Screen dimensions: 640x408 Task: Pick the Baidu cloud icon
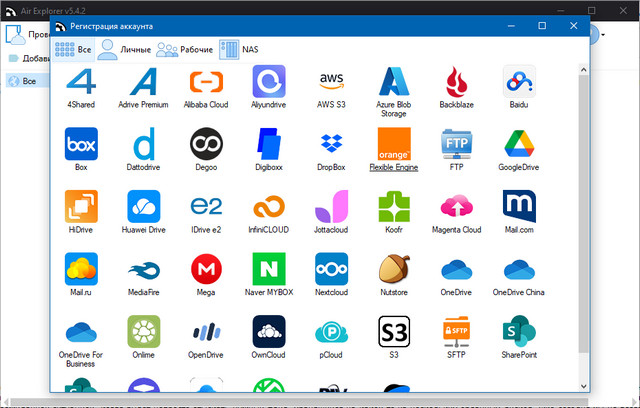(x=519, y=81)
